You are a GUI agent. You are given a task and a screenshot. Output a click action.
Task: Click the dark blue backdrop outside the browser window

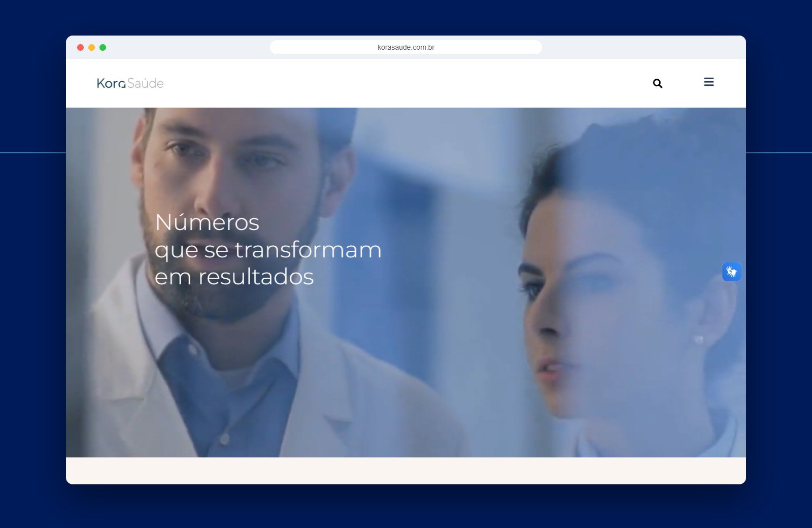[x=30, y=305]
